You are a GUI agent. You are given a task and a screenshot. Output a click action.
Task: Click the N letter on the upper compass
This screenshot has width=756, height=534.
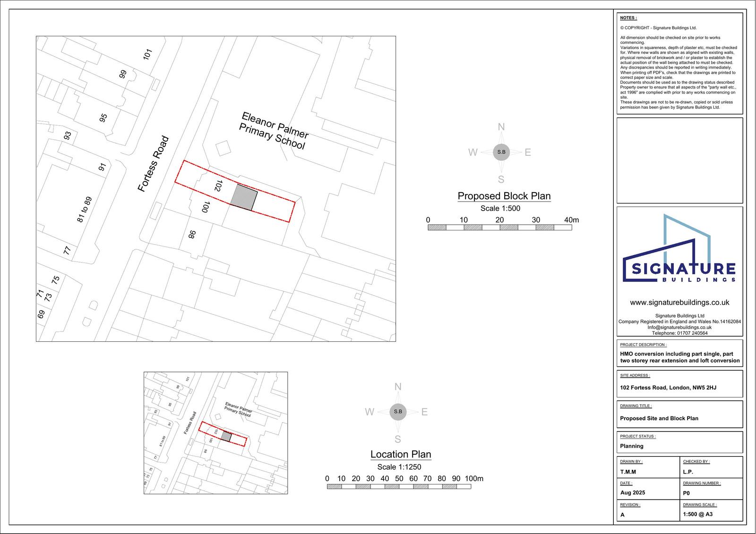coord(501,127)
